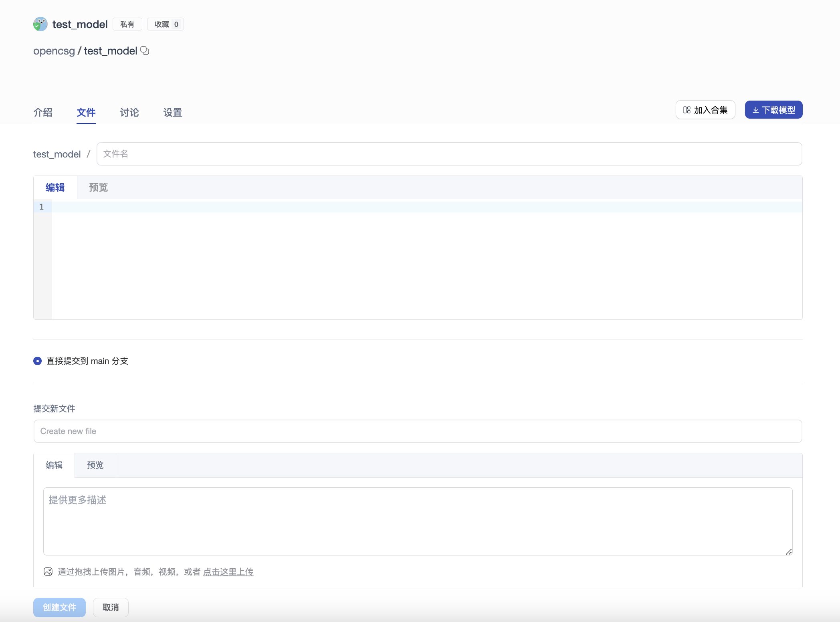
Task: Select the direct commit to main radio button
Action: [x=37, y=361]
